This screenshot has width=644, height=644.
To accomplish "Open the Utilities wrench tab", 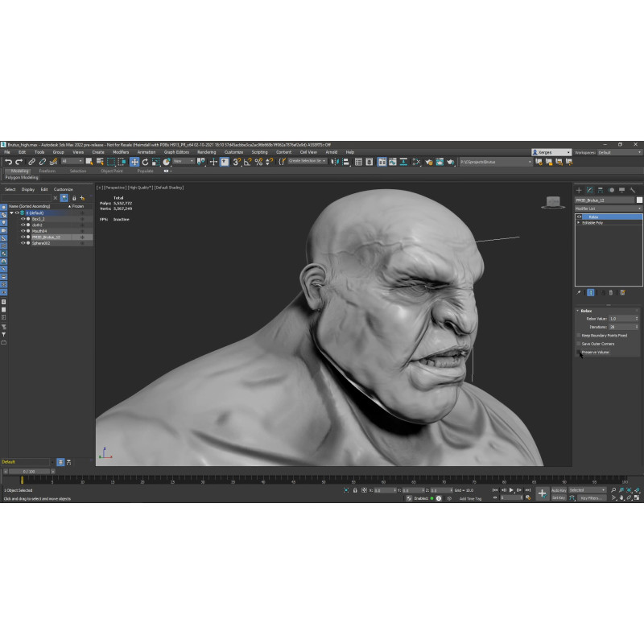I will (633, 190).
